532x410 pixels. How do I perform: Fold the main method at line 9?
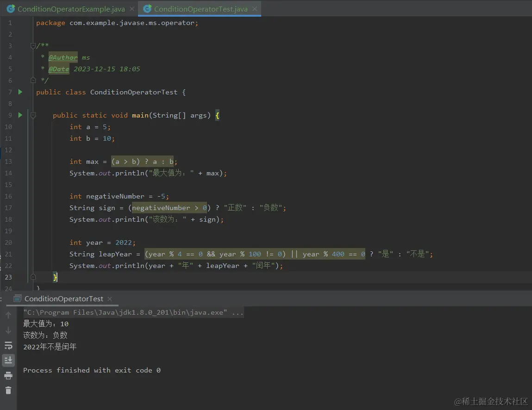[x=33, y=115]
